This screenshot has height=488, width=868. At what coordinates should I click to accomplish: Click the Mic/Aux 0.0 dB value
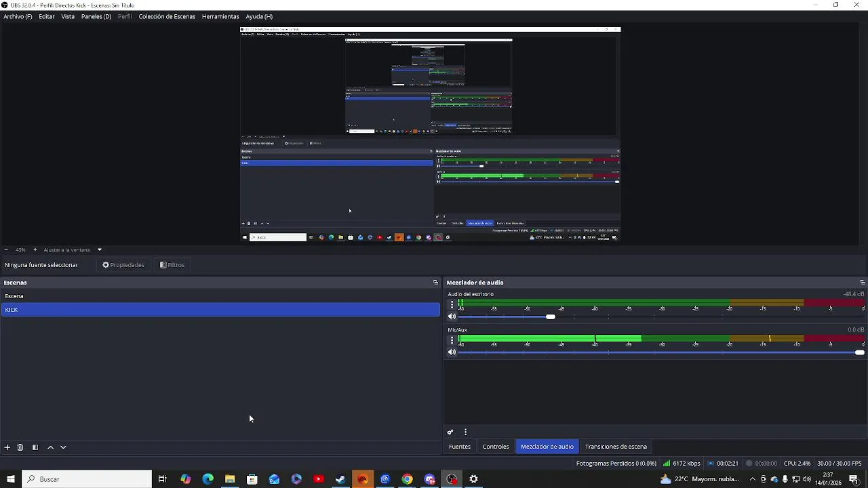point(856,329)
